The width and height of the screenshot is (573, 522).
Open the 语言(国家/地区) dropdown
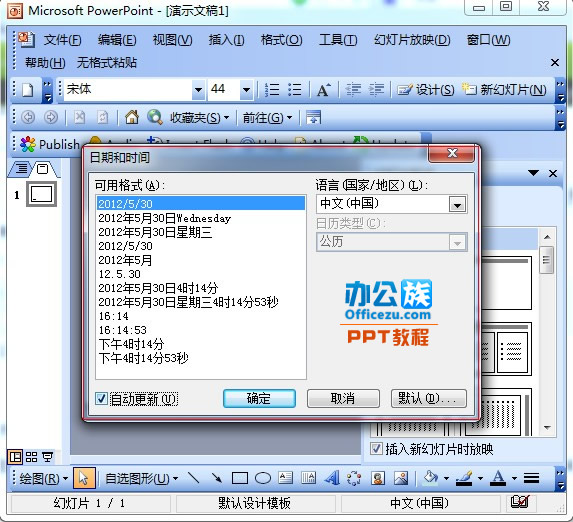(457, 204)
